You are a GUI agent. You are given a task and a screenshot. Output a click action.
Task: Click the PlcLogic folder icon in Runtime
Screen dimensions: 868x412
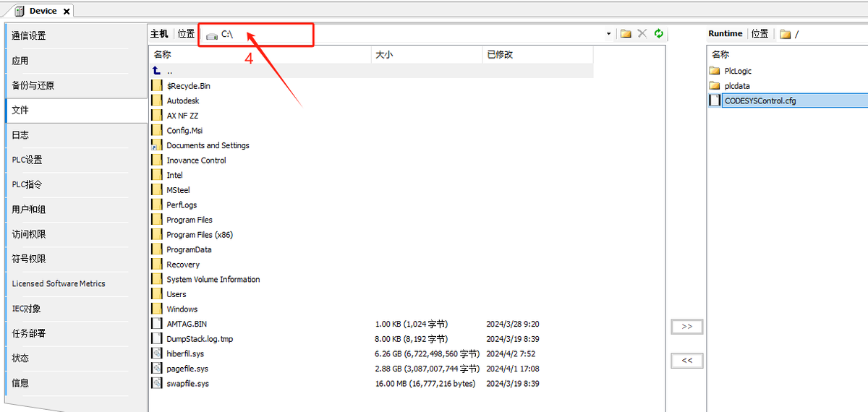715,71
